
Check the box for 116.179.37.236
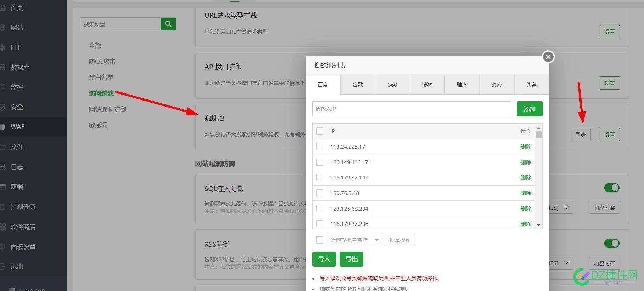320,224
